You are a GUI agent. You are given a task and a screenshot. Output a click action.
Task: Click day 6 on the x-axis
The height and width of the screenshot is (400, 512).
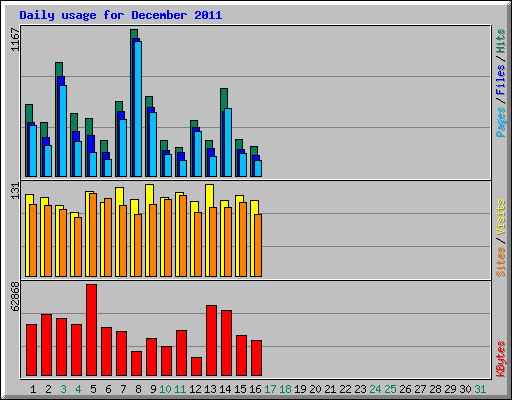(x=108, y=389)
